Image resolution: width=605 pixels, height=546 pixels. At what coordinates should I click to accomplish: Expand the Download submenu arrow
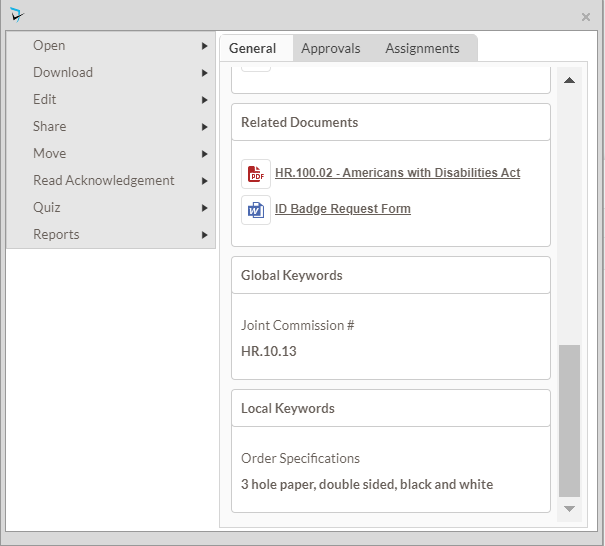tap(204, 73)
